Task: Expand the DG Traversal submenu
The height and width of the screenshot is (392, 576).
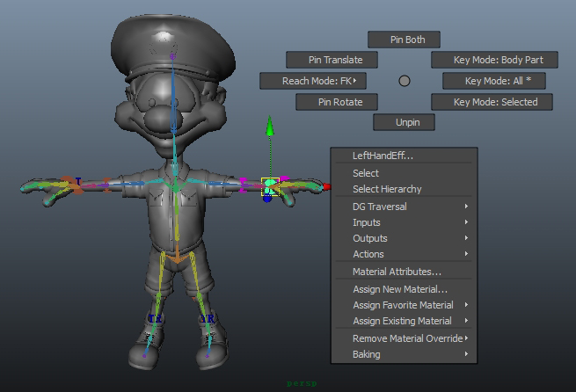Action: (x=404, y=207)
